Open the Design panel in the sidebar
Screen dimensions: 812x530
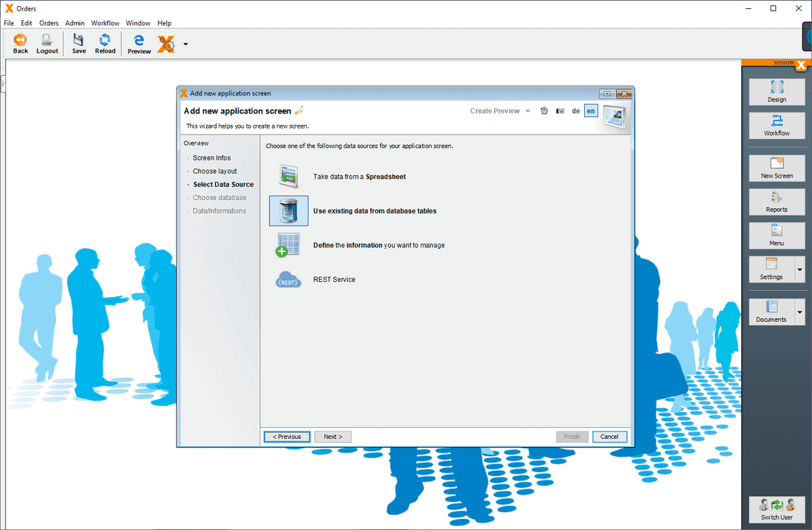[x=777, y=91]
